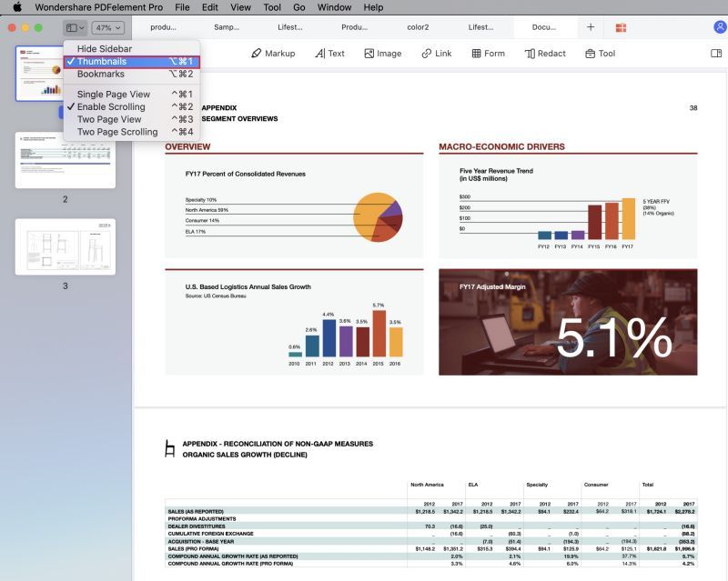Select page 3 thumbnail in sidebar

66,247
